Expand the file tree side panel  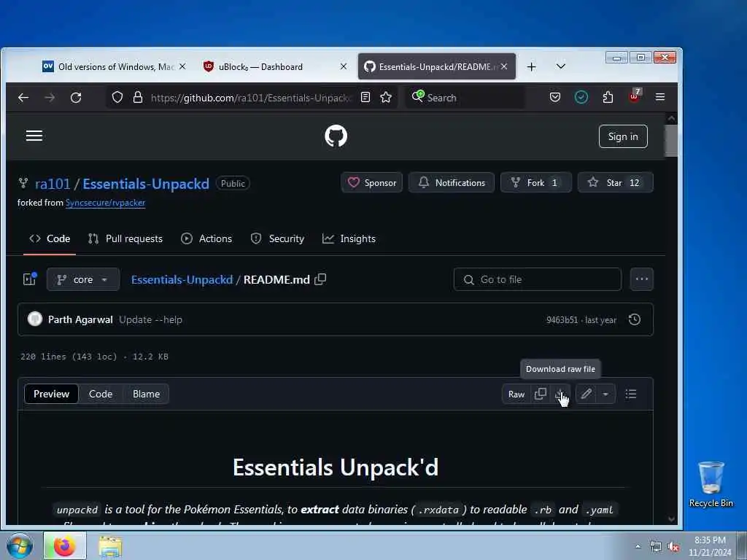click(x=29, y=279)
